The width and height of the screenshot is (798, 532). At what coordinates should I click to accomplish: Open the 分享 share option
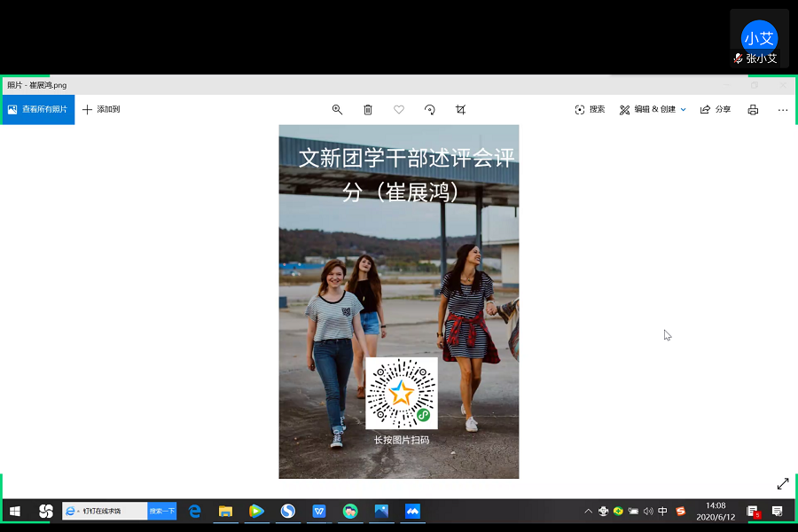tap(716, 110)
